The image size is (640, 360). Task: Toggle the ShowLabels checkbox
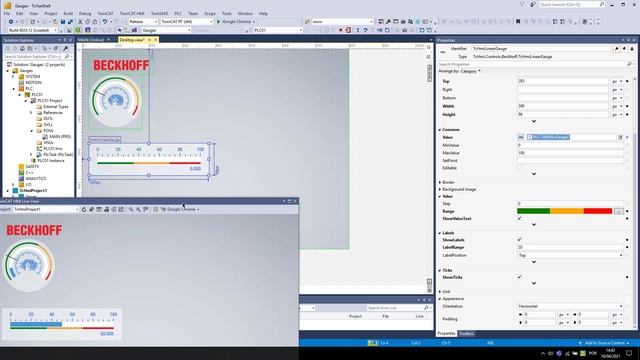tap(520, 240)
